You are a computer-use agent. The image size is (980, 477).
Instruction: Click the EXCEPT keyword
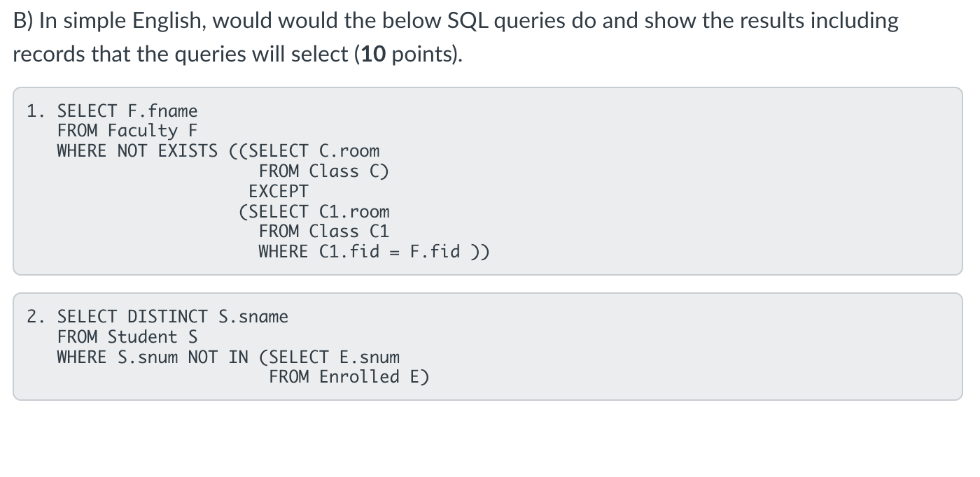pyautogui.click(x=279, y=191)
